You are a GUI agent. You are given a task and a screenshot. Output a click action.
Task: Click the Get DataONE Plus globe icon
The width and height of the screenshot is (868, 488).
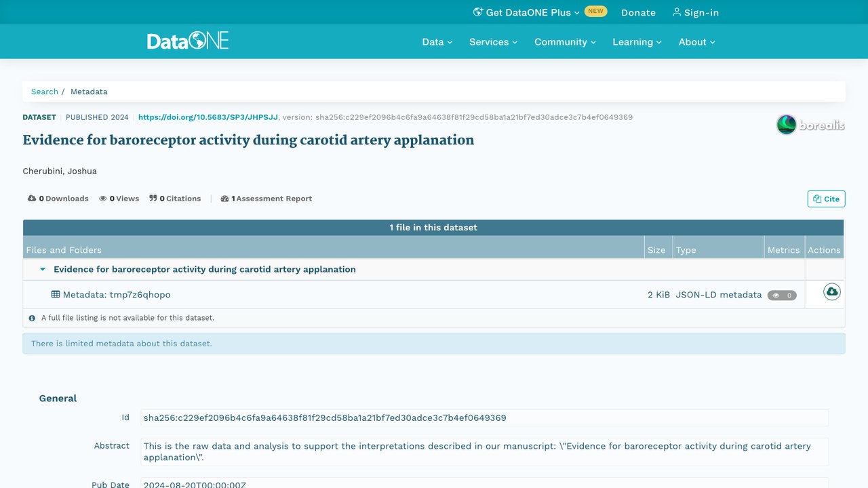coord(478,12)
